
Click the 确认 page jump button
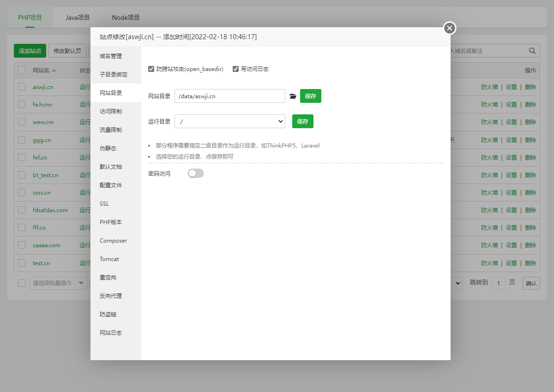[x=531, y=283]
